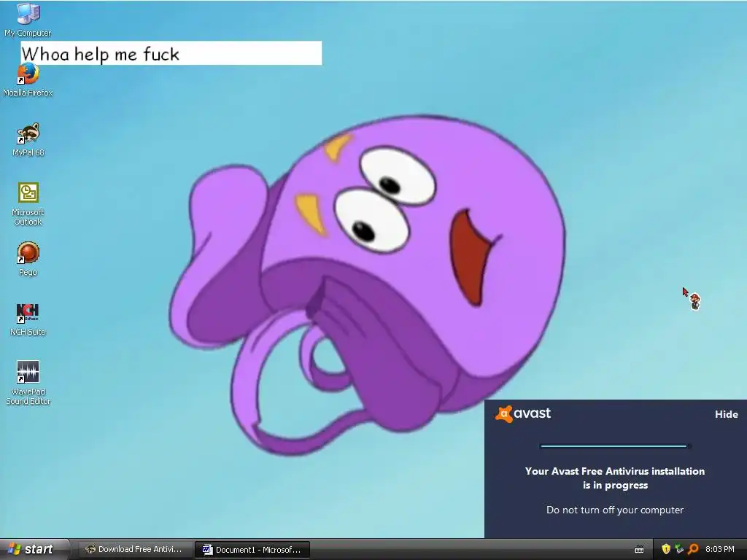Select the Pego desktop shortcut
Screen dimensions: 747x560
click(28, 260)
